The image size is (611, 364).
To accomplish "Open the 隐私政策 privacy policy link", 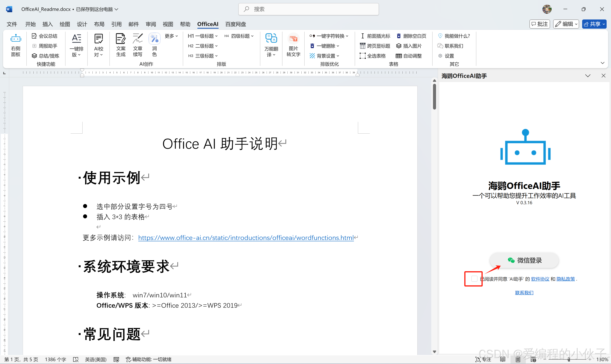I will click(x=565, y=279).
